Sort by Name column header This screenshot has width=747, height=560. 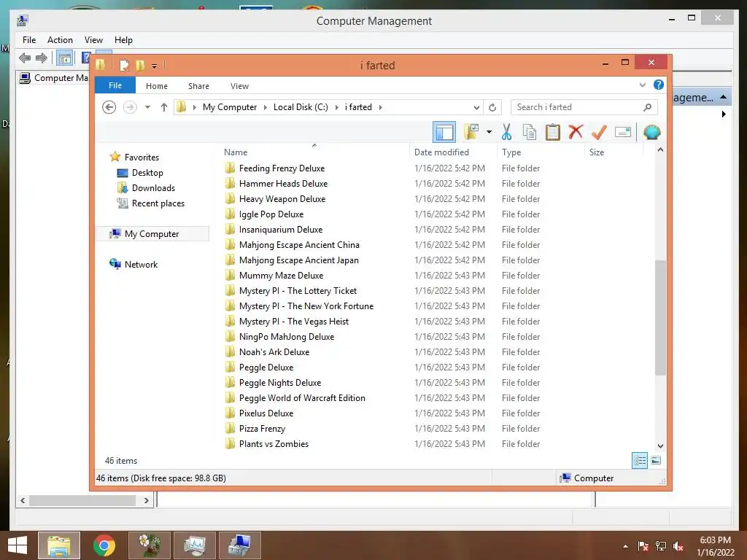314,152
